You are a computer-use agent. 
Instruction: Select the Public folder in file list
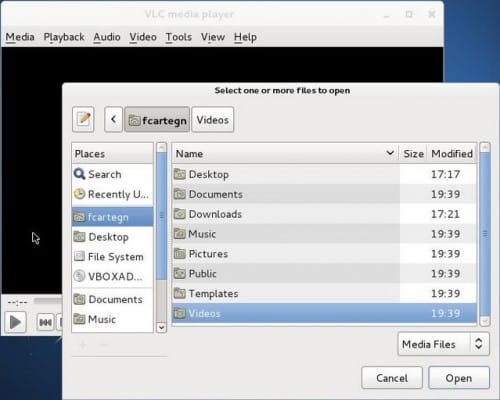click(324, 274)
